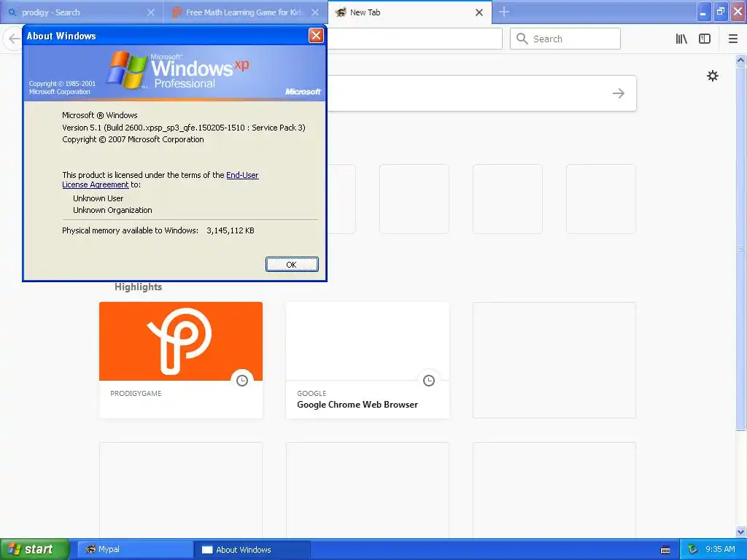Select About Windows taskbar button

(x=252, y=549)
